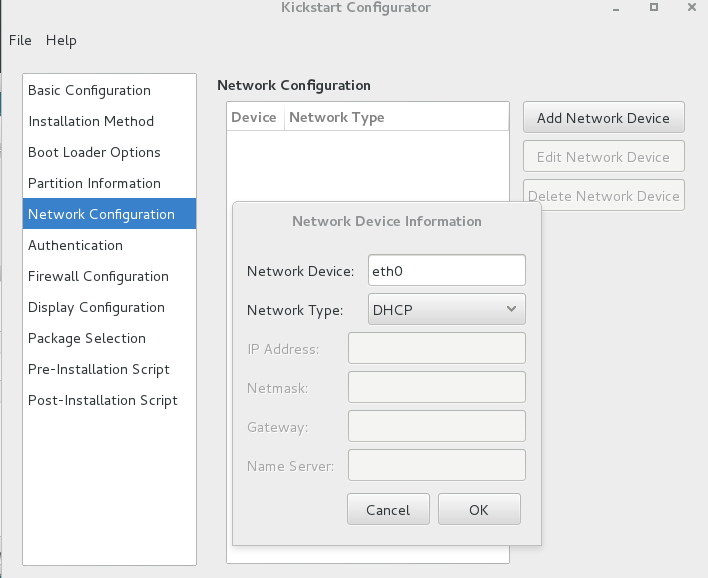The image size is (708, 578).
Task: Select Basic Configuration in sidebar
Action: point(109,90)
